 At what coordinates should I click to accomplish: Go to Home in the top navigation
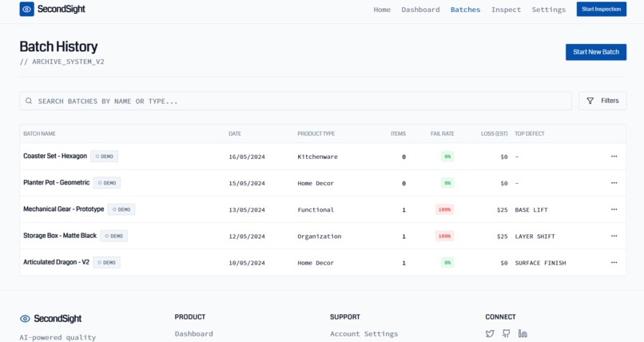pos(382,10)
